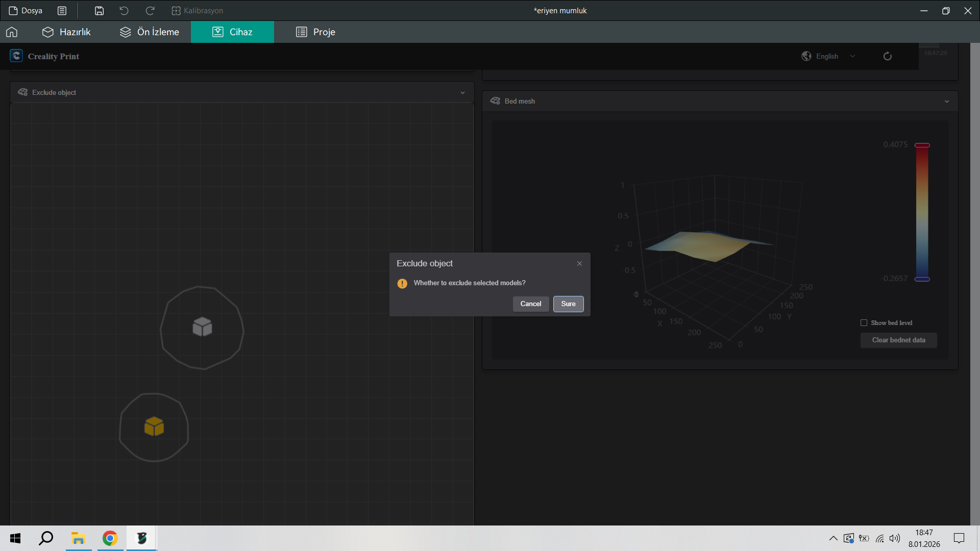Click top handle of bed mesh color scale
Screen dimensions: 980x551
922,145
